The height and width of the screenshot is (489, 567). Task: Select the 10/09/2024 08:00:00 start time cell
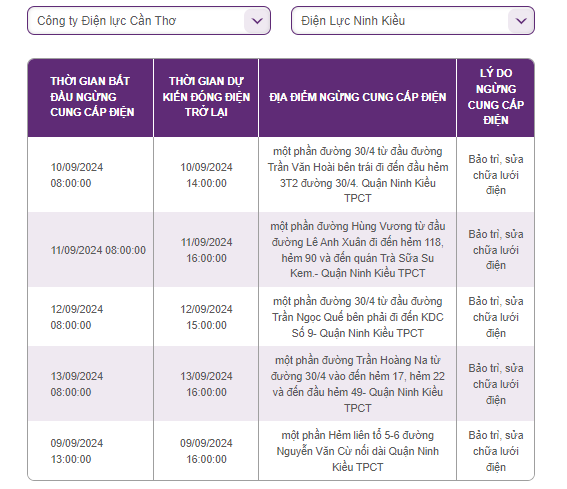[77, 175]
